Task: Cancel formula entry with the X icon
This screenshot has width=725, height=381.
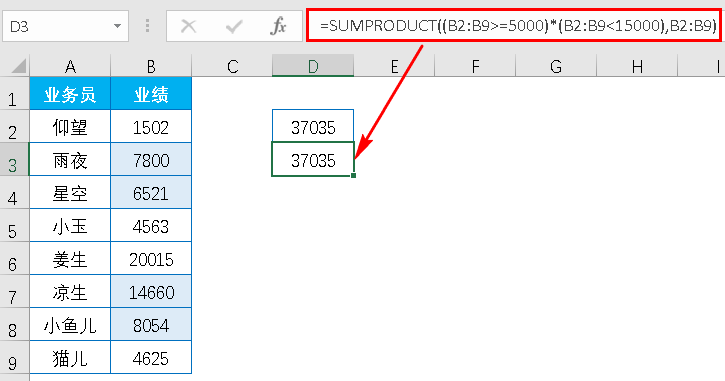Action: [x=188, y=26]
